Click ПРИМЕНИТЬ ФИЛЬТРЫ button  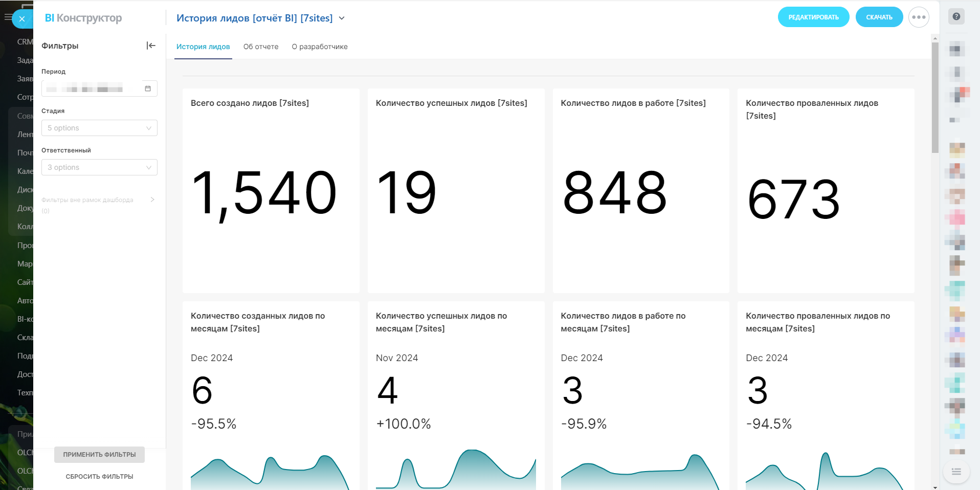tap(99, 454)
